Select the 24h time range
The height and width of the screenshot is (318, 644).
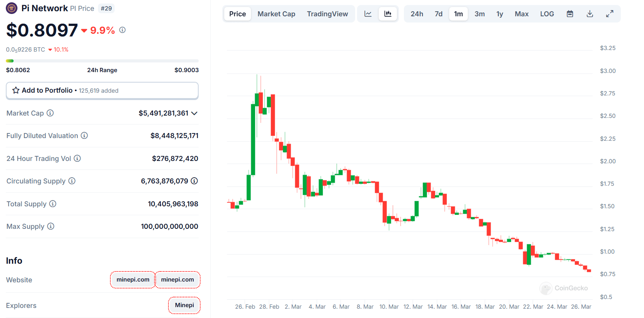pos(417,14)
